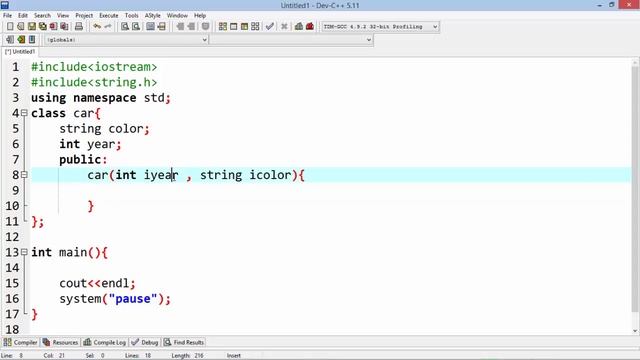This screenshot has height=360, width=640.
Task: Click the Compile and Run toolbar icon
Action: (x=244, y=27)
